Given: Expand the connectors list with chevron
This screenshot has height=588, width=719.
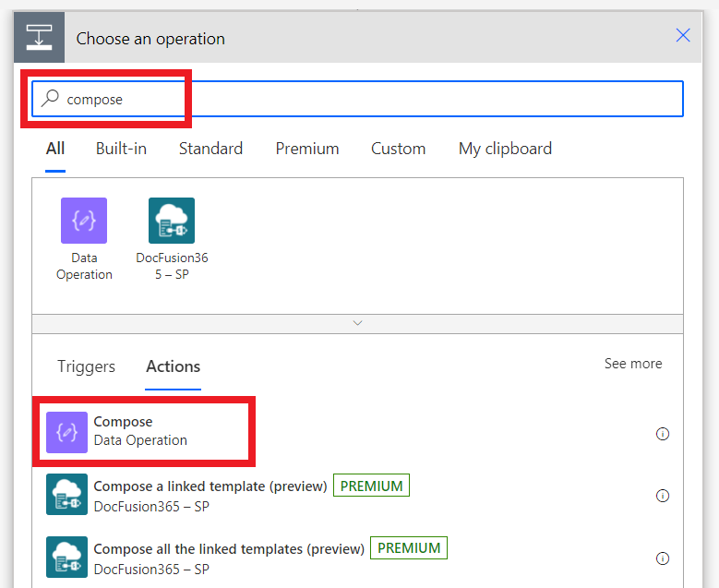Looking at the screenshot, I should coord(358,323).
